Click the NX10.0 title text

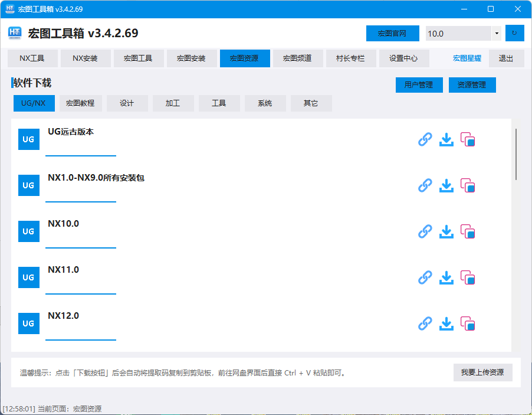pos(64,224)
